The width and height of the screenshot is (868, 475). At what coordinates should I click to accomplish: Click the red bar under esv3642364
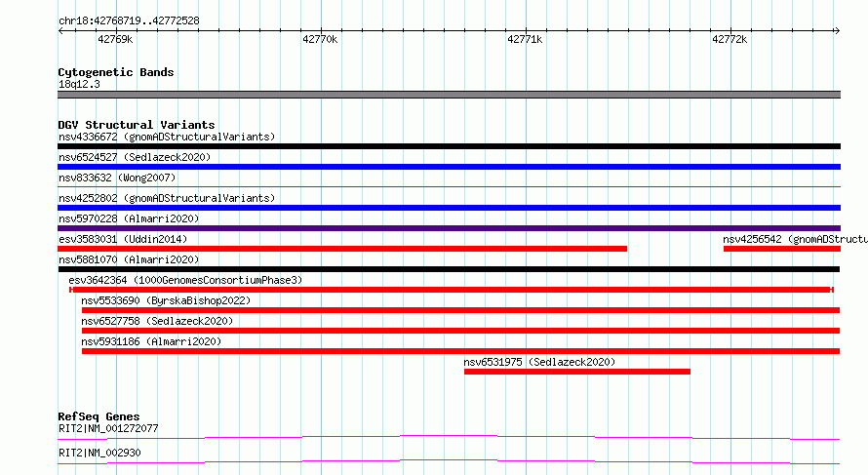pyautogui.click(x=452, y=290)
